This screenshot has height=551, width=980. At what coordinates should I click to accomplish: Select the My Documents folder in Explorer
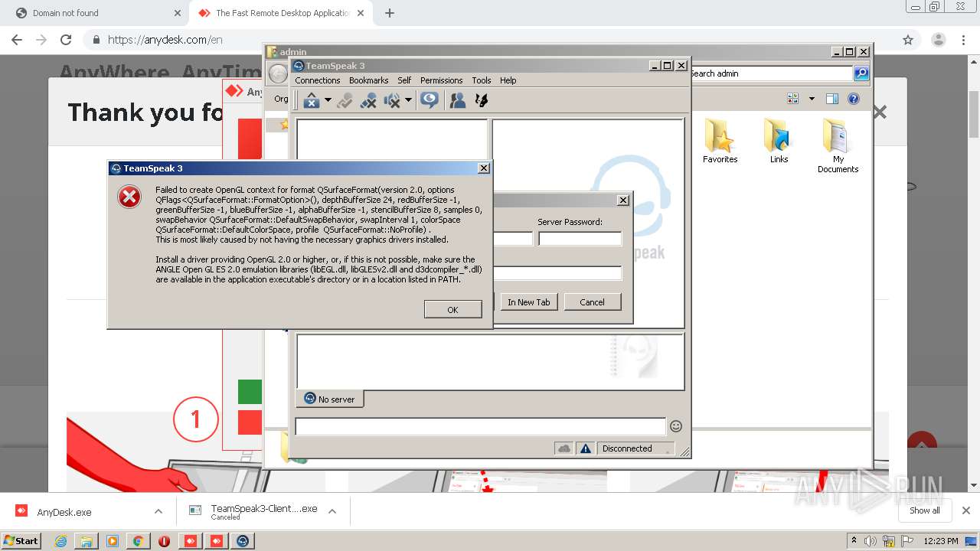pos(838,146)
